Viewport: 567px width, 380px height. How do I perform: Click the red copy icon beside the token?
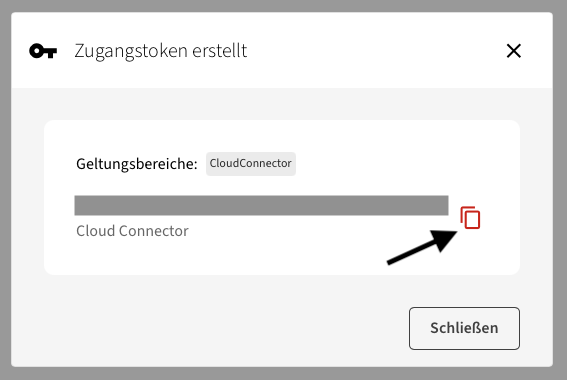tap(470, 218)
